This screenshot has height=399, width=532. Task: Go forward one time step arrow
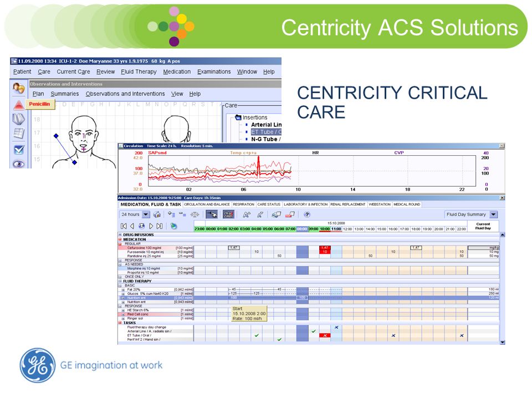coord(151,226)
